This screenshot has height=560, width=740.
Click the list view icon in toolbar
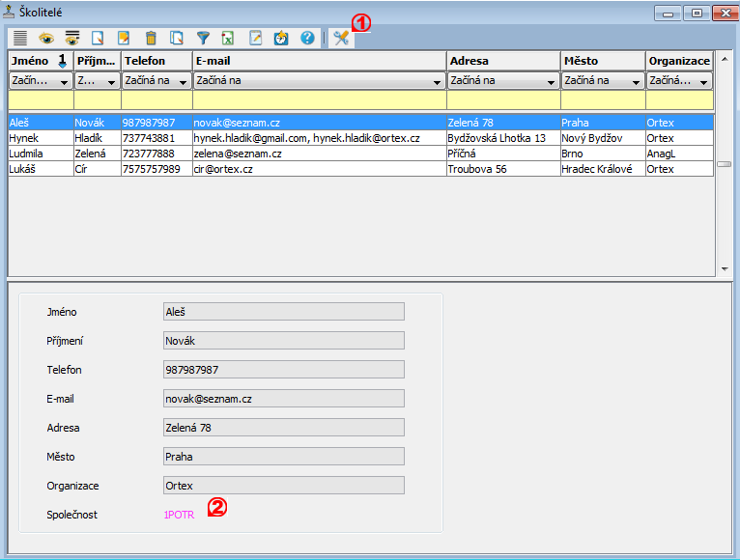tap(19, 39)
